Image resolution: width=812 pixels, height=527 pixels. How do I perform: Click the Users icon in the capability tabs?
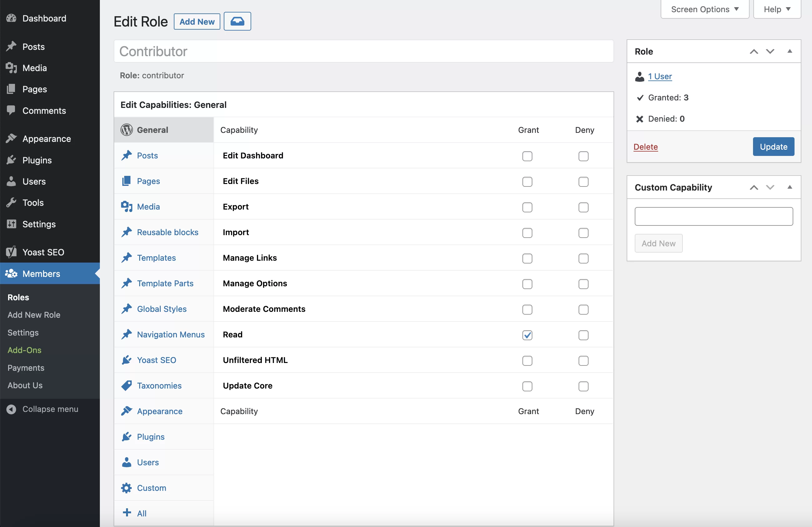click(127, 462)
